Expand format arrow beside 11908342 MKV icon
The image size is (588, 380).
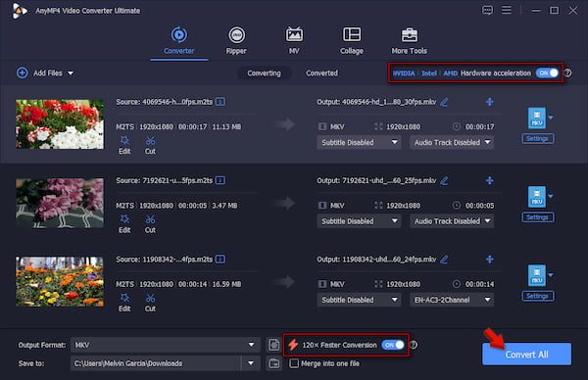pyautogui.click(x=551, y=274)
